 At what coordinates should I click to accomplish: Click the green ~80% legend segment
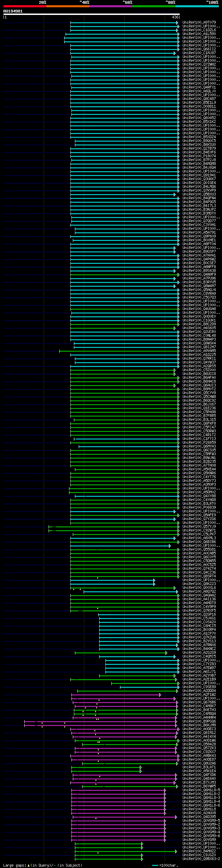tap(154, 6)
